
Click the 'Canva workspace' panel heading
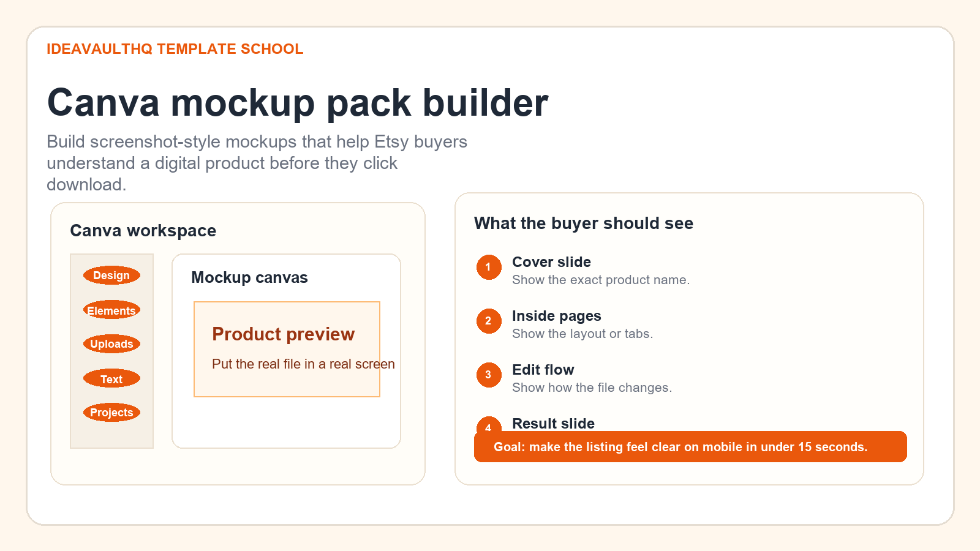[x=143, y=231]
